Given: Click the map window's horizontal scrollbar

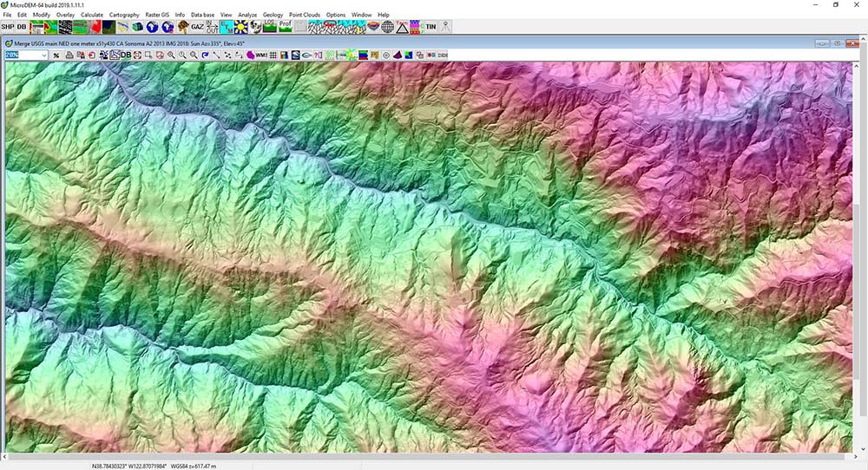Looking at the screenshot, I should pyautogui.click(x=429, y=457).
